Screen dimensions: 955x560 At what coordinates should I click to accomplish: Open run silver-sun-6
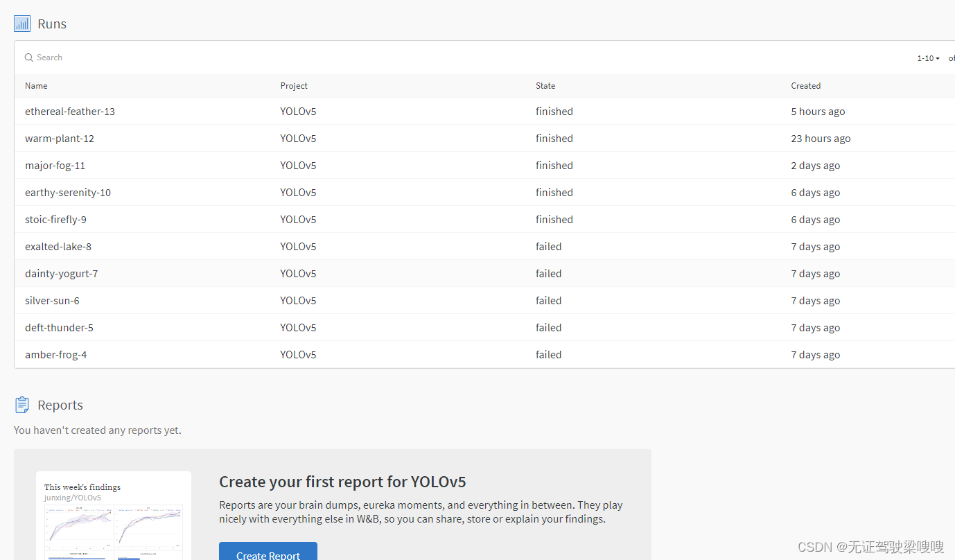[x=52, y=301]
